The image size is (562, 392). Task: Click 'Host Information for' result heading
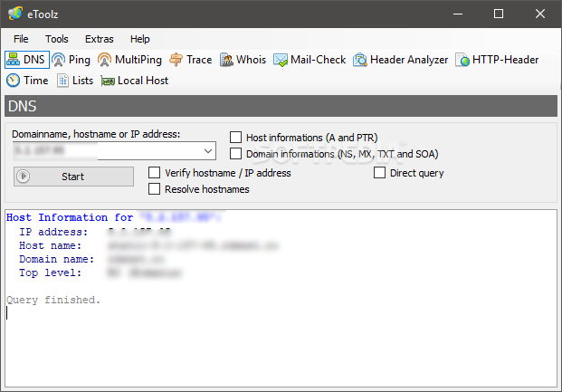[x=70, y=217]
